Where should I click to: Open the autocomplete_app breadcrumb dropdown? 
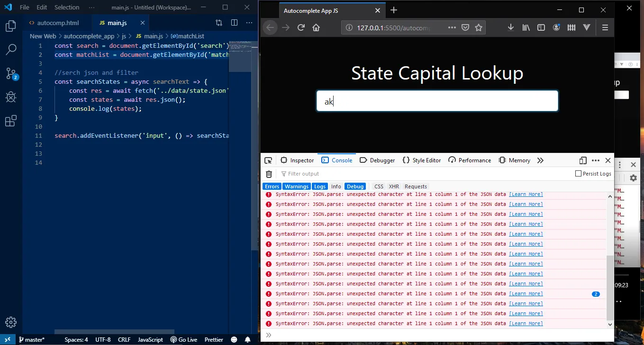click(89, 36)
